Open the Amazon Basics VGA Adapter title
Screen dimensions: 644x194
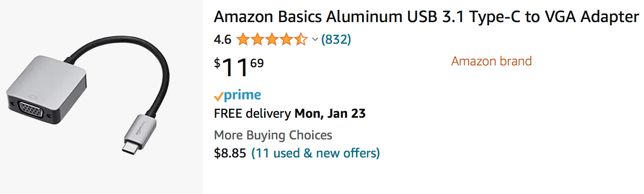[426, 17]
